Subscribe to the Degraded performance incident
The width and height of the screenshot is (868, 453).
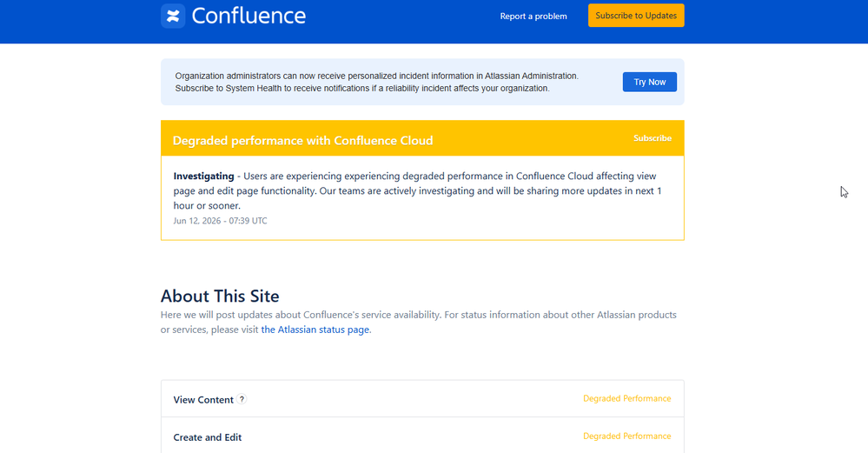point(653,138)
